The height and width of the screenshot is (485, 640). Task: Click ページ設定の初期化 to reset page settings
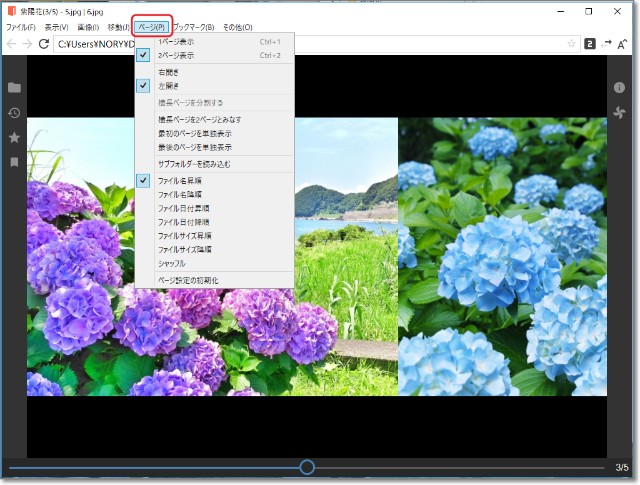[x=188, y=280]
